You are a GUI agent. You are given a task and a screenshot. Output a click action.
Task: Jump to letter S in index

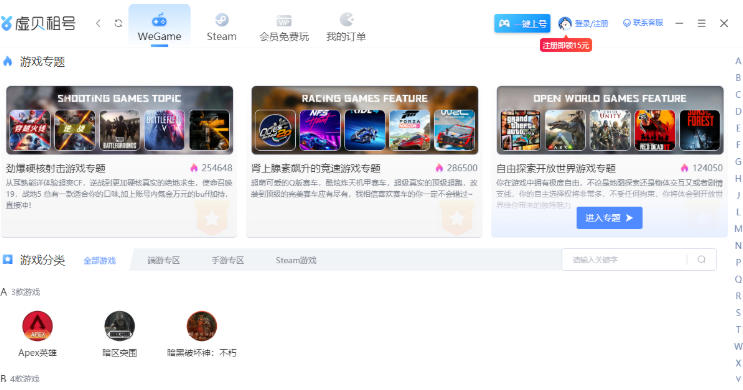(x=738, y=313)
